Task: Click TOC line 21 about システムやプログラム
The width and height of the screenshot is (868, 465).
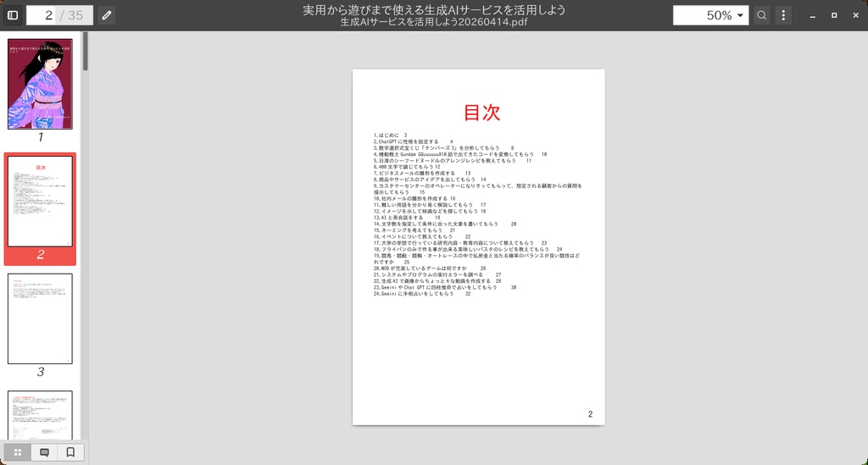Action: pos(437,274)
